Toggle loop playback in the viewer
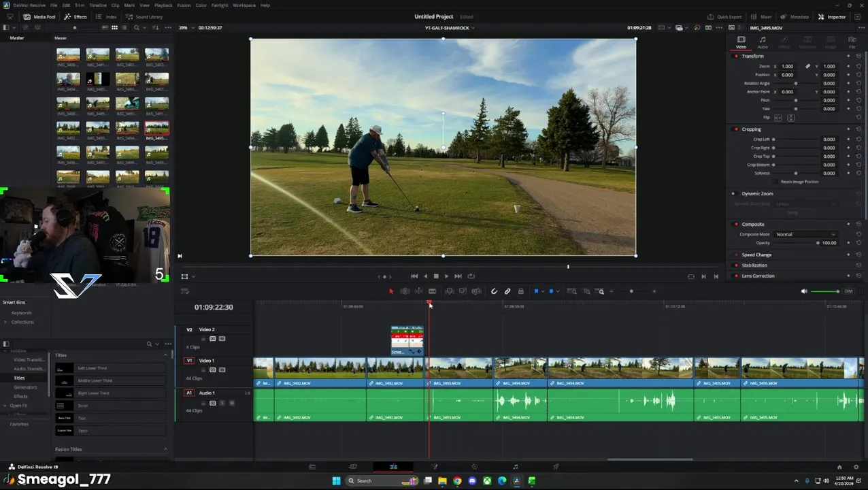The height and width of the screenshot is (490, 868). pos(471,276)
